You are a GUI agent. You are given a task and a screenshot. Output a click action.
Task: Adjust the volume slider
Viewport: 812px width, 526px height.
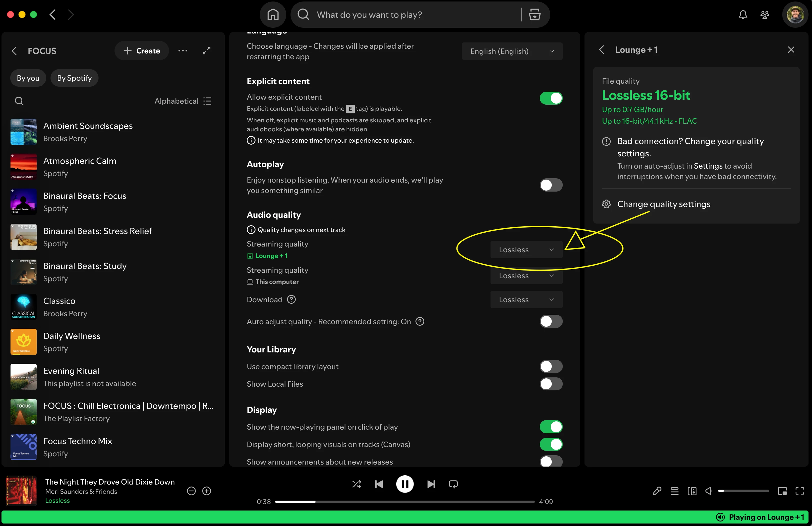tap(744, 491)
